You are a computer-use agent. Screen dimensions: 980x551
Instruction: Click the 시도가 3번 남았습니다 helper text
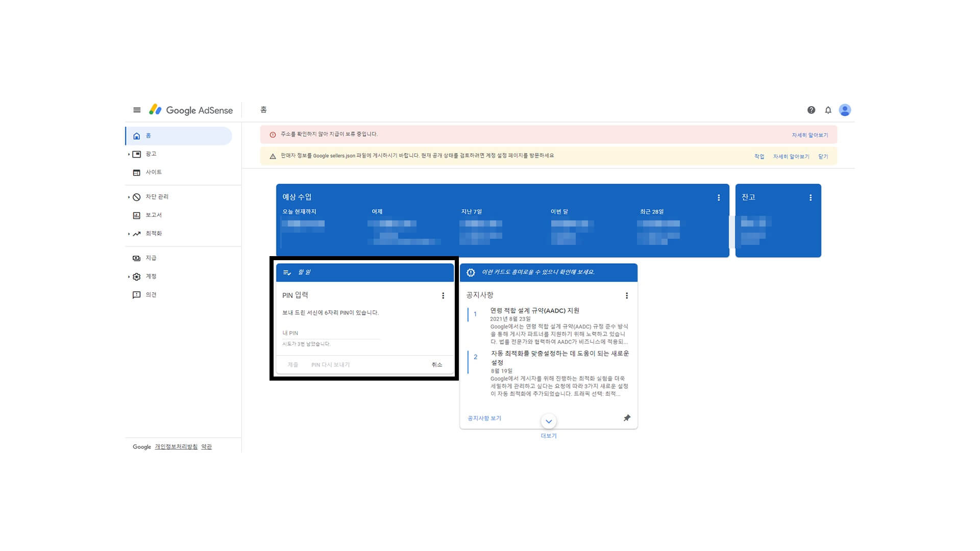coord(306,344)
